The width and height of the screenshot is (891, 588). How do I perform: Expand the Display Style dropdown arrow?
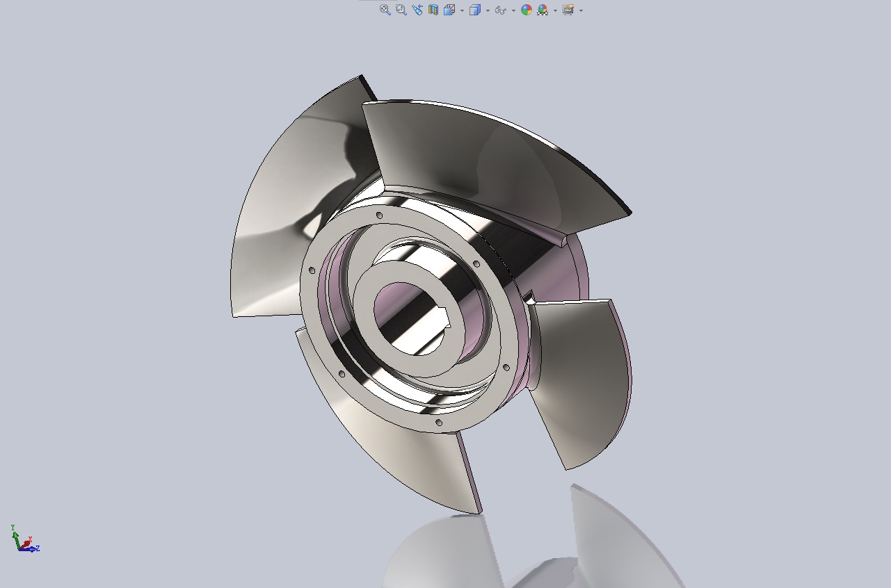point(488,10)
